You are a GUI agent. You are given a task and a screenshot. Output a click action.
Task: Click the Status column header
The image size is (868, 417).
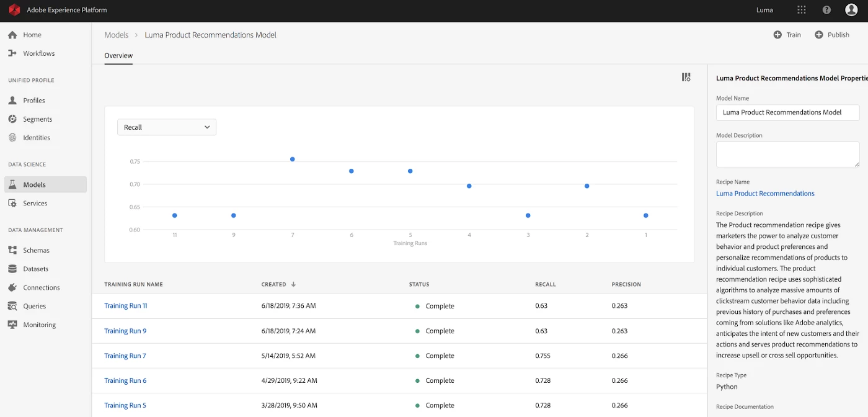click(419, 284)
